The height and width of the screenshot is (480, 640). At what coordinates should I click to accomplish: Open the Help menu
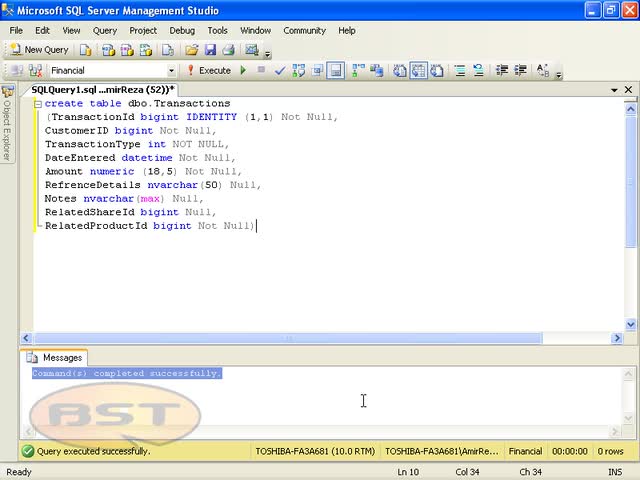pyautogui.click(x=347, y=31)
